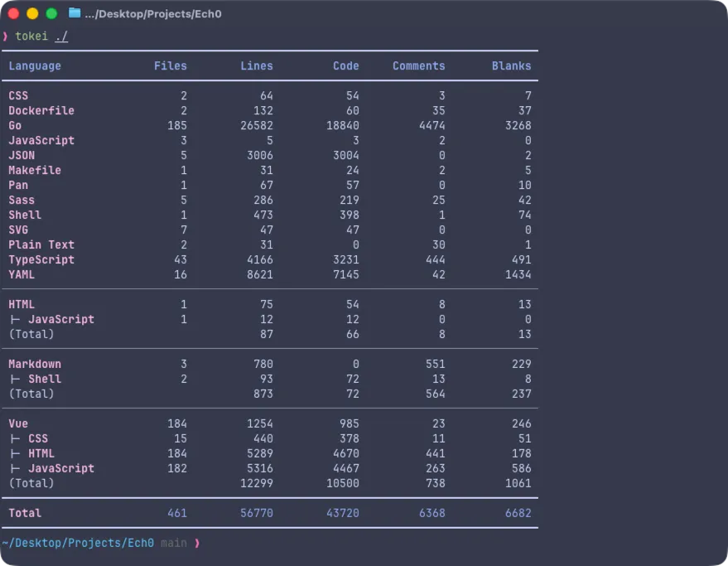This screenshot has width=728, height=566.
Task: Click the Total code count 43720
Action: 342,513
